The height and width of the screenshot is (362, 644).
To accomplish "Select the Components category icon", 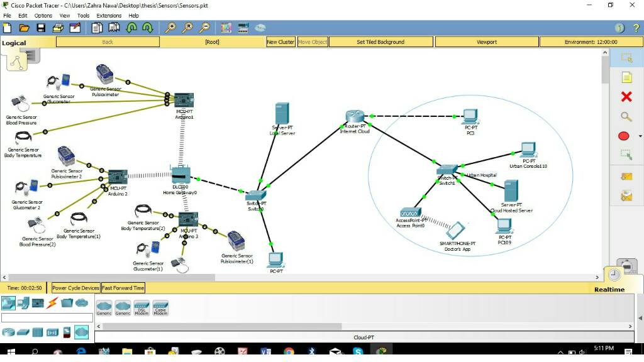I will (38, 303).
